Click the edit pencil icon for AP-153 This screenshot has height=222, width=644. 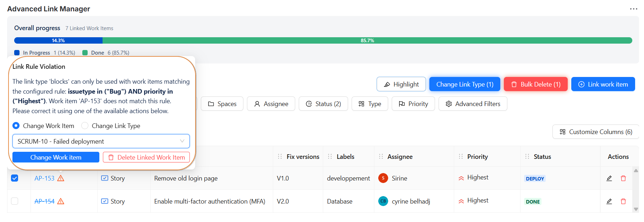tap(609, 178)
